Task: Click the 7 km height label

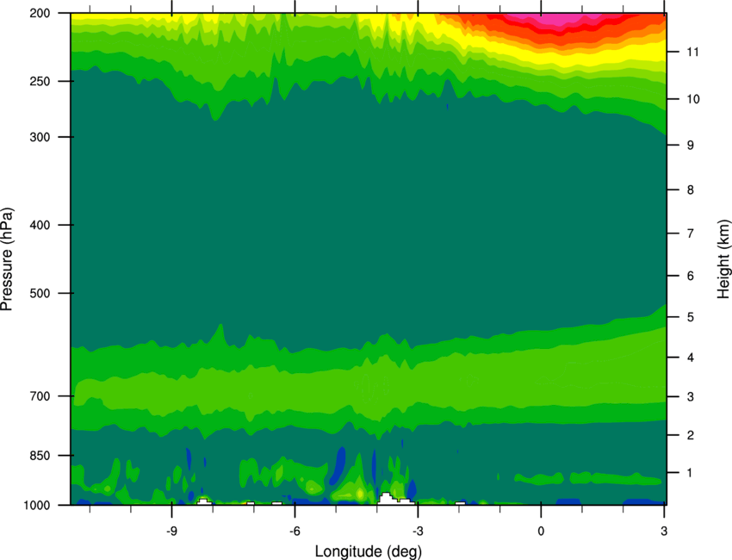Action: [691, 233]
